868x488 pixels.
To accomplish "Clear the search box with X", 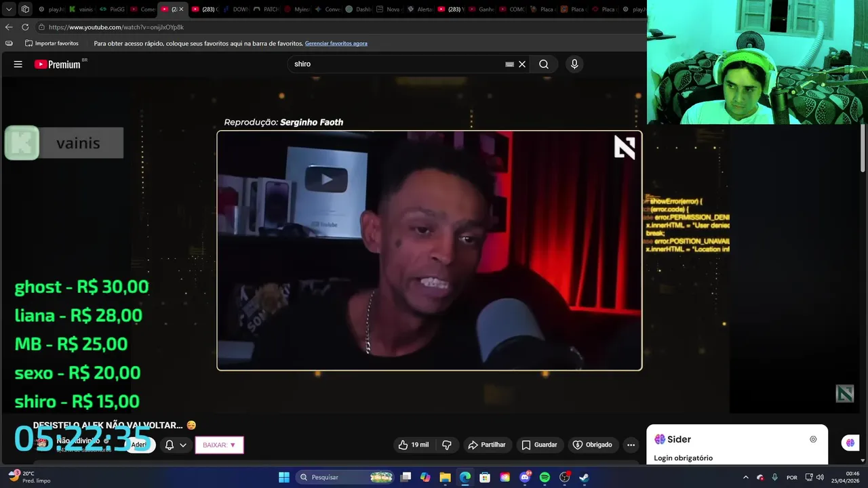I will [522, 64].
